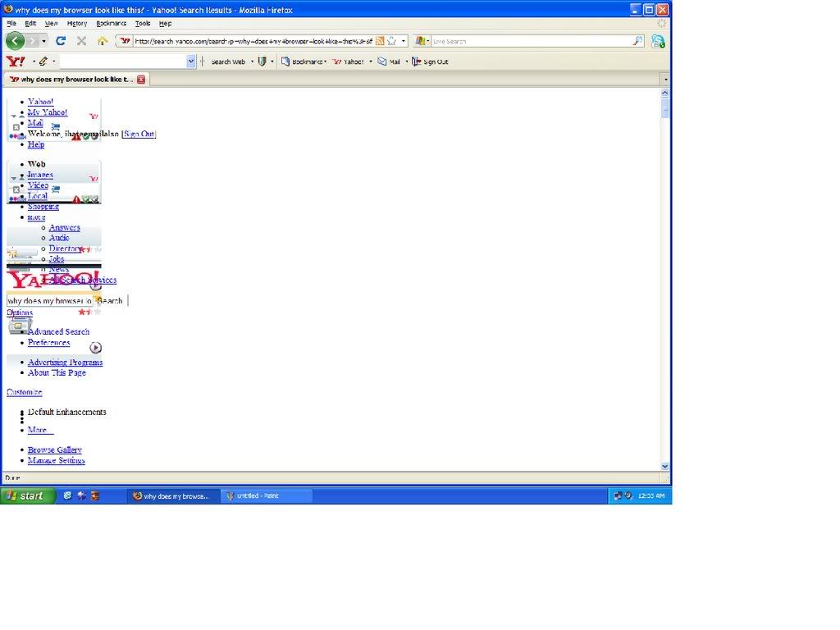Click the Firefox back arrow button

[15, 41]
